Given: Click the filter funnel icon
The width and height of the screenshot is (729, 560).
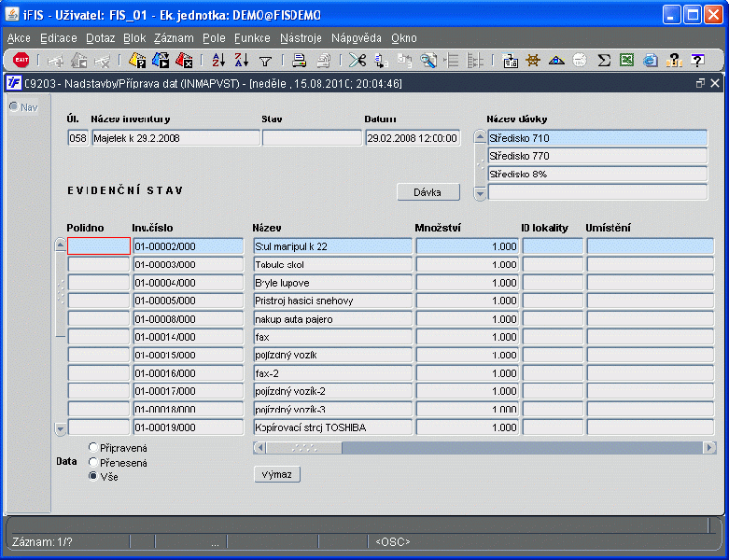Looking at the screenshot, I should click(x=265, y=61).
